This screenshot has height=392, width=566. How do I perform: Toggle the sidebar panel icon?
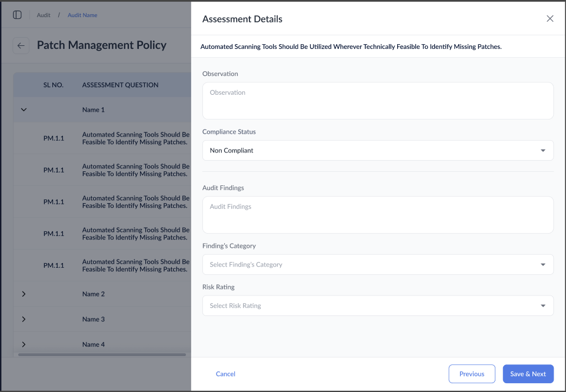(17, 15)
